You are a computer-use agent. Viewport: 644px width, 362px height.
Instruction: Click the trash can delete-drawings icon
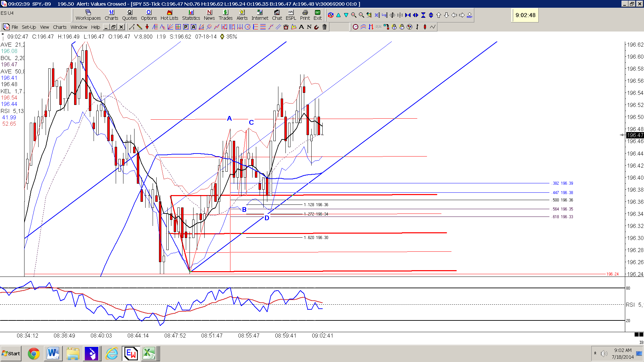(x=325, y=27)
